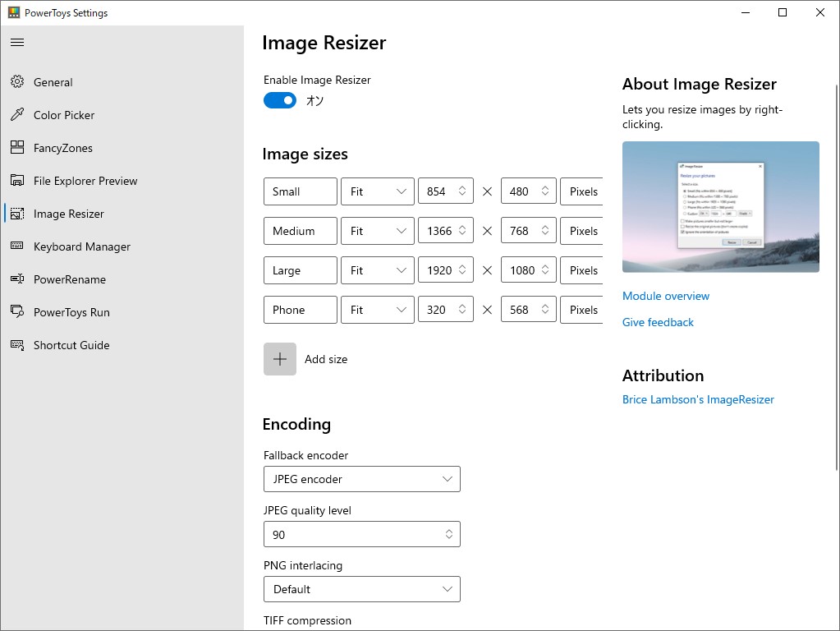The image size is (840, 631).
Task: Click the Image Resizer sidebar icon
Action: 17,214
